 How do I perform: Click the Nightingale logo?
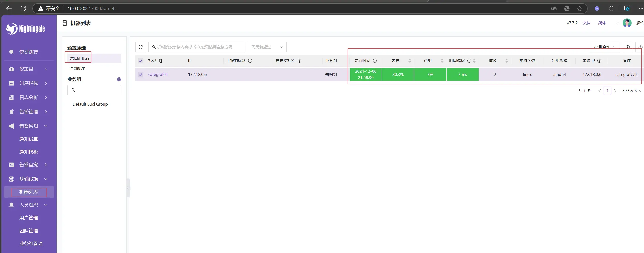[25, 29]
